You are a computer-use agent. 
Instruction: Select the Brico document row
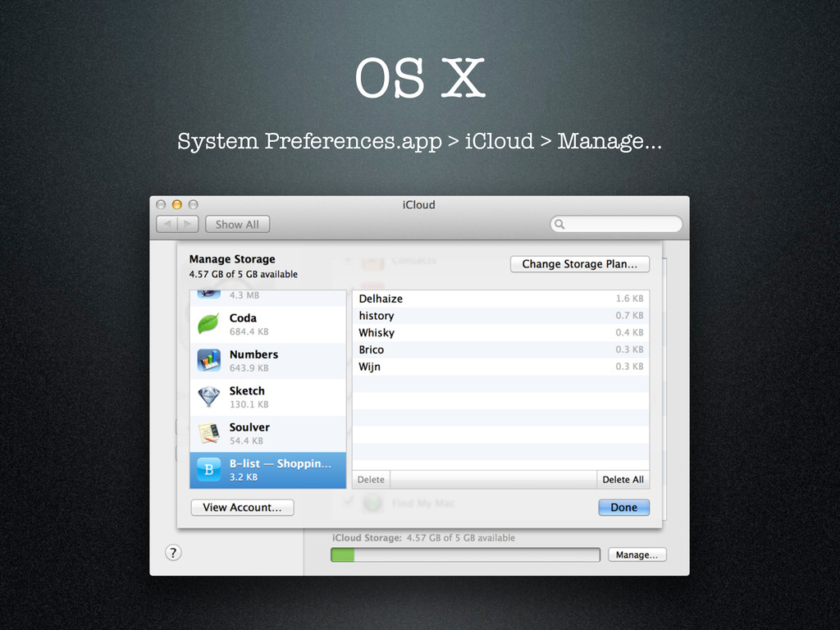pos(500,349)
